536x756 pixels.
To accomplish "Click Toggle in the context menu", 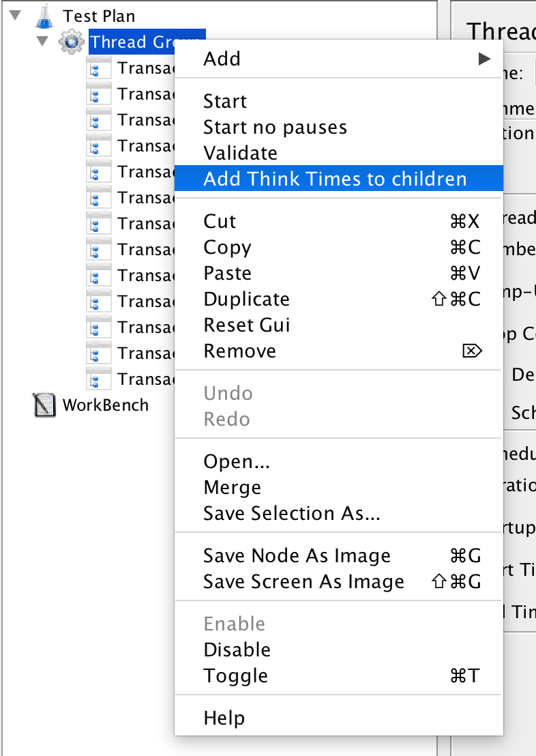I will (x=235, y=676).
